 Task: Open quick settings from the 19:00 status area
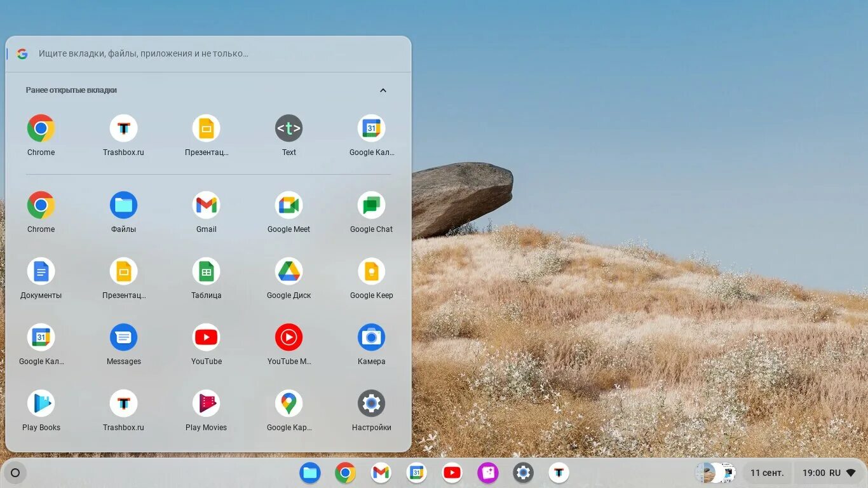[x=829, y=473]
